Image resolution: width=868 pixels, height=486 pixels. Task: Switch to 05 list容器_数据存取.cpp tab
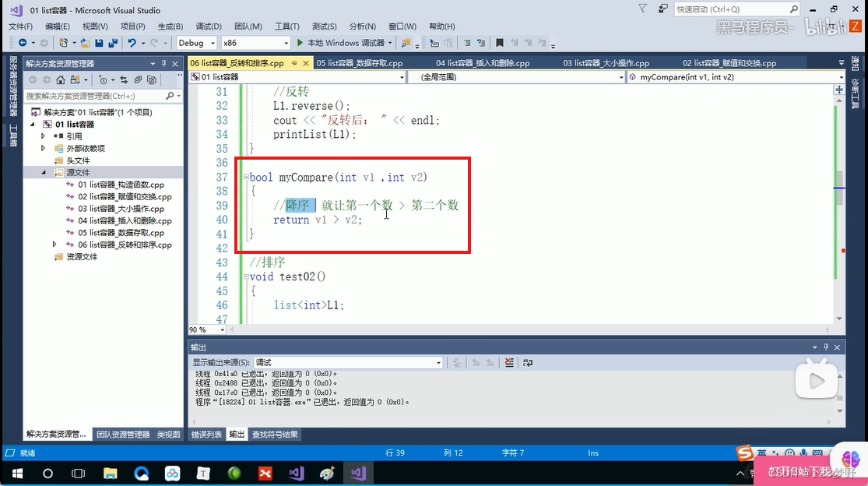click(x=360, y=63)
